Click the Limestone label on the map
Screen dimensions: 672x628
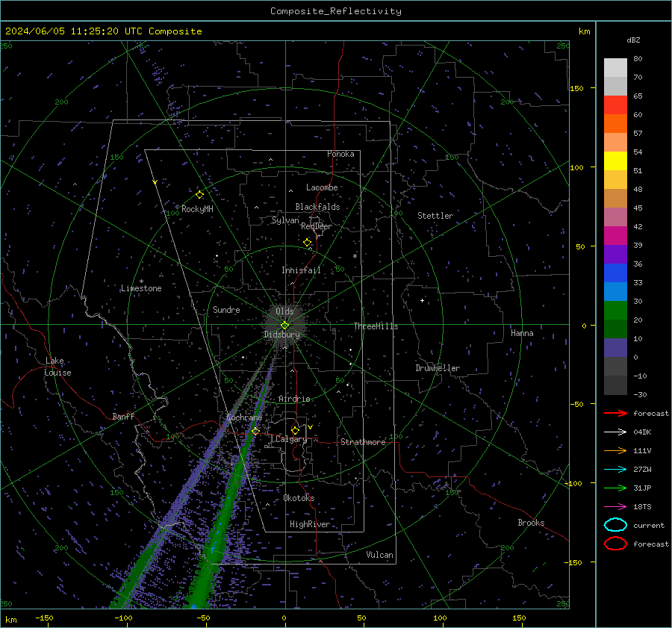tap(141, 288)
